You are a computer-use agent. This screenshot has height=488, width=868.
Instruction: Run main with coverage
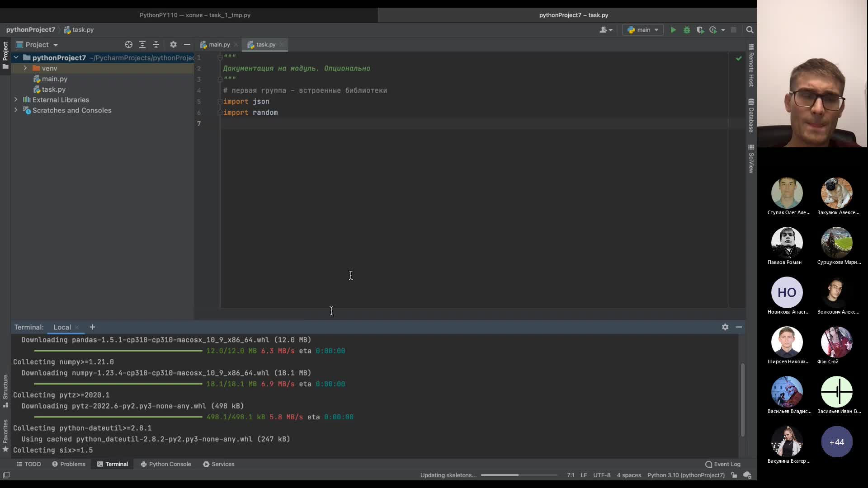point(700,30)
